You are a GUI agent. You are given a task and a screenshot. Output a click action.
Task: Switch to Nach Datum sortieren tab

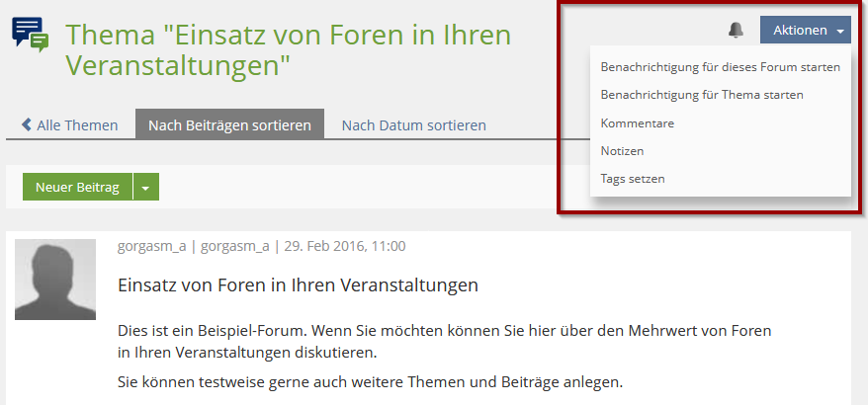[x=413, y=125]
